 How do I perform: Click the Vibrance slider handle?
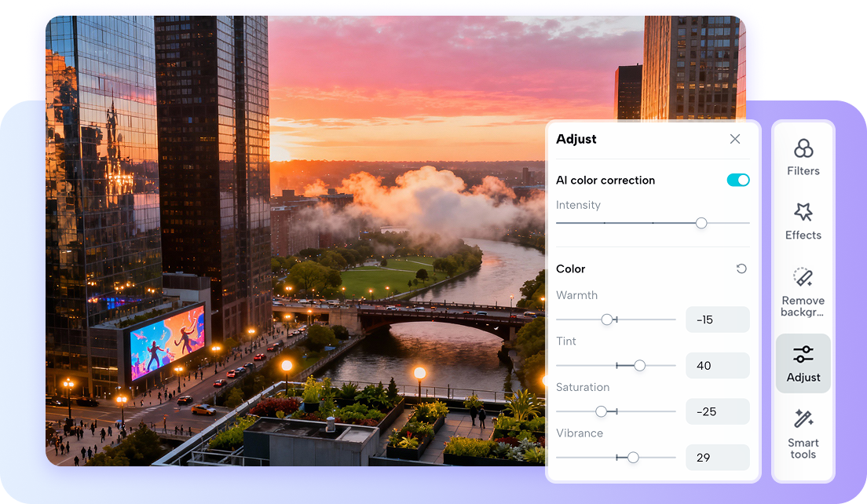click(631, 458)
